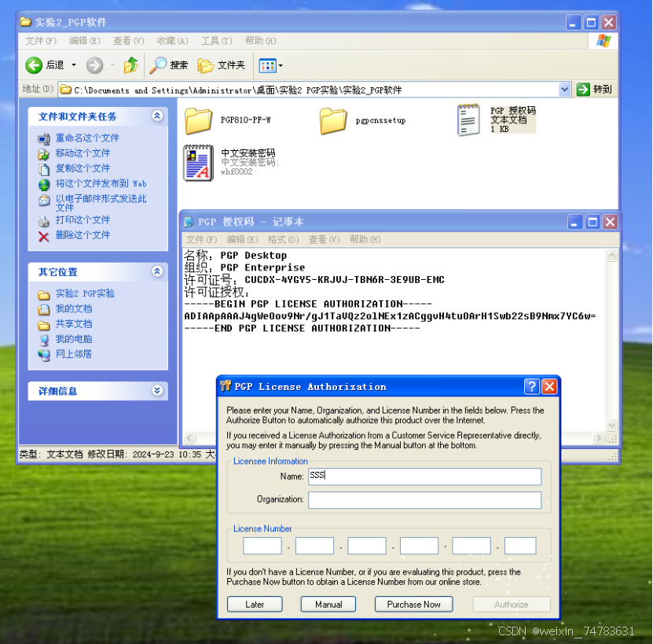Open Explorer 查看(V) menu
The image size is (653, 644).
click(128, 41)
